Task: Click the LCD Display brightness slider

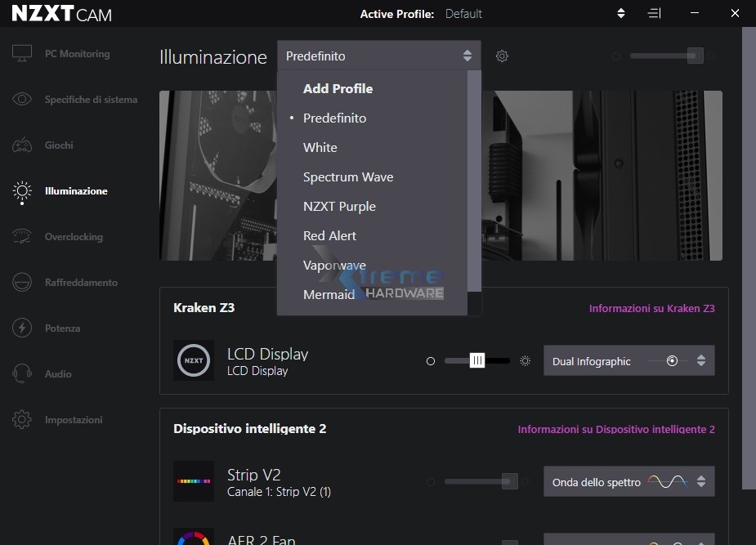Action: click(477, 361)
